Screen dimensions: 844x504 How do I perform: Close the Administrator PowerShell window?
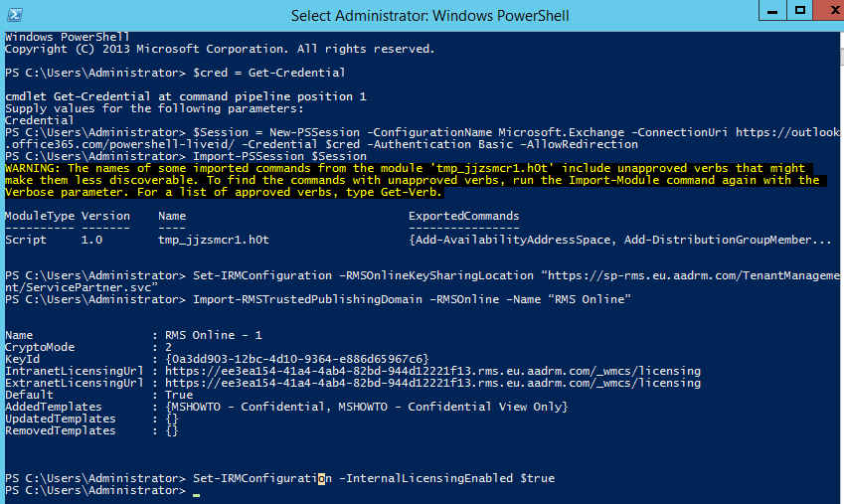(x=830, y=10)
